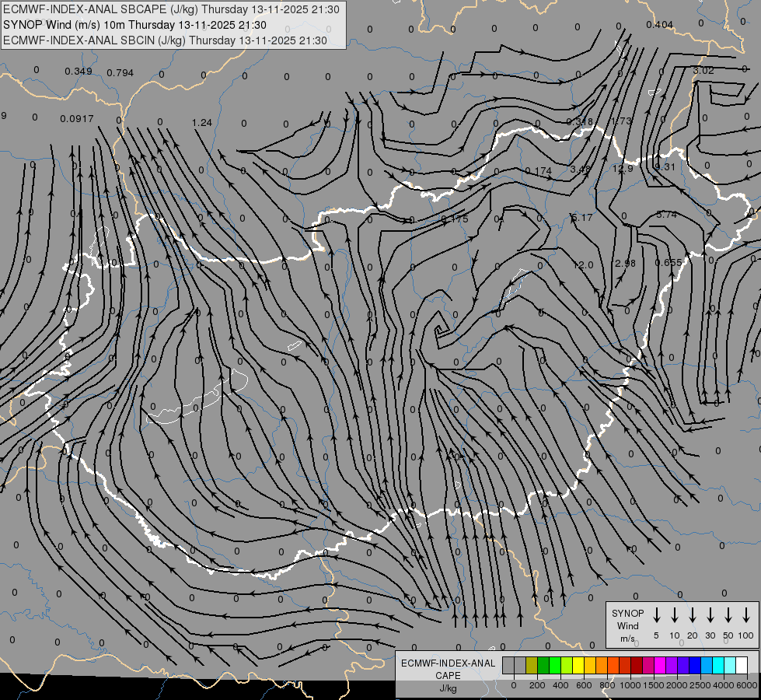Click the 3.48 value on the map
The height and width of the screenshot is (700, 761).
tap(581, 169)
